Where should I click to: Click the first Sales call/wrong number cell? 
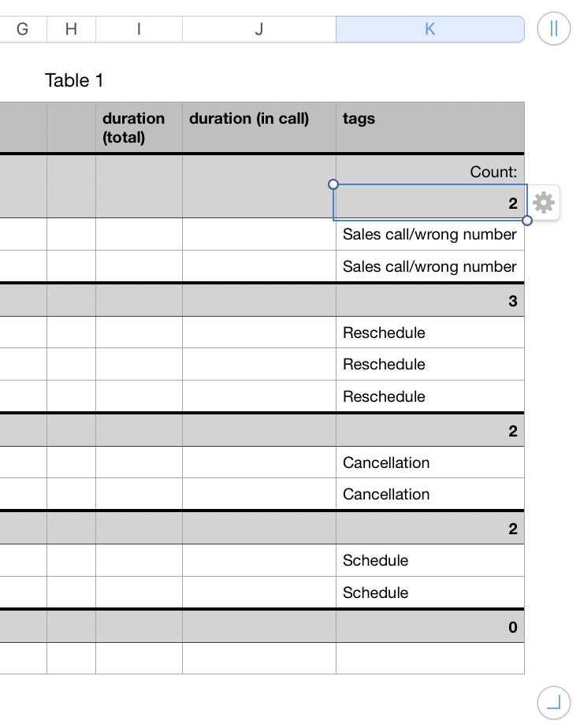point(429,234)
